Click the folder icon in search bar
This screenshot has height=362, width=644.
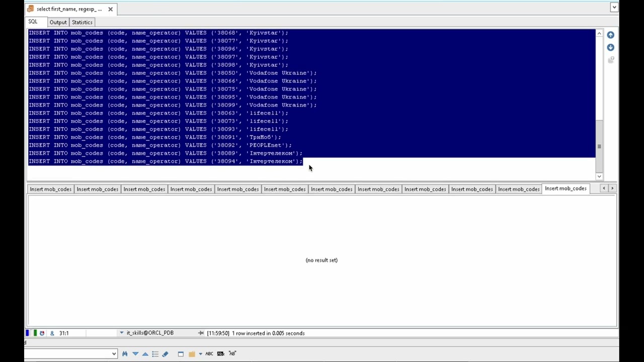point(192,354)
